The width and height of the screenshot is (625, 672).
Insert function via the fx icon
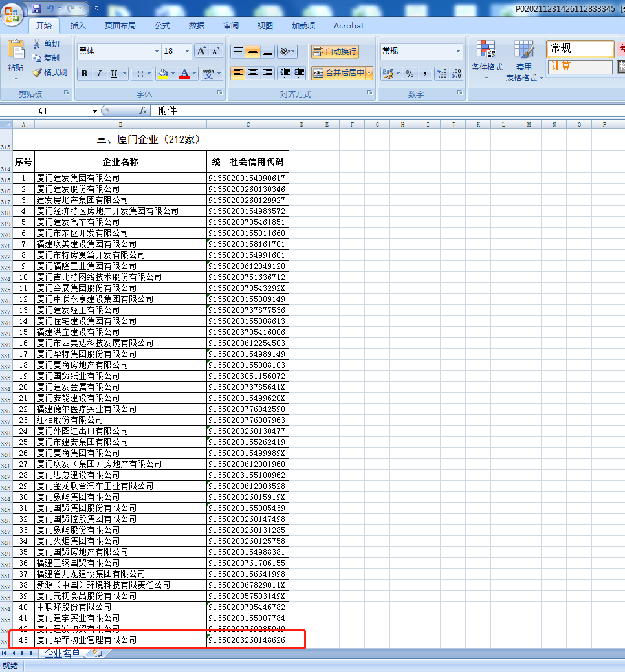tap(143, 111)
